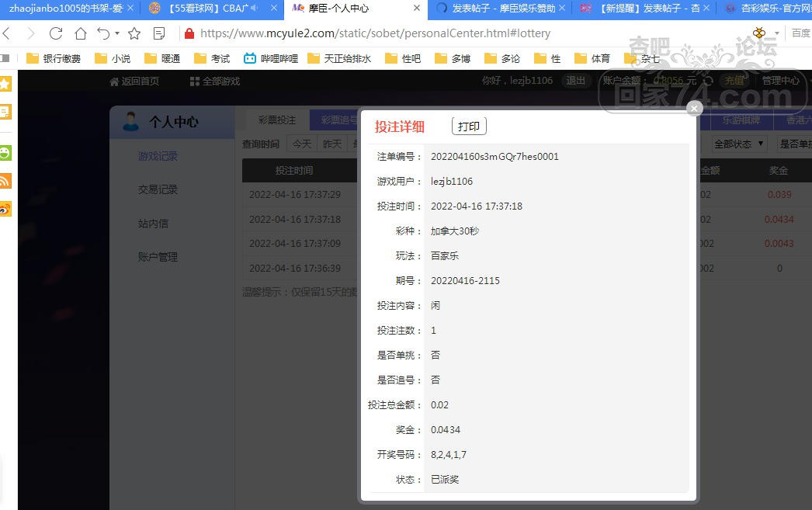812x510 pixels.
Task: Open the bee extension icon
Action: pos(759,33)
